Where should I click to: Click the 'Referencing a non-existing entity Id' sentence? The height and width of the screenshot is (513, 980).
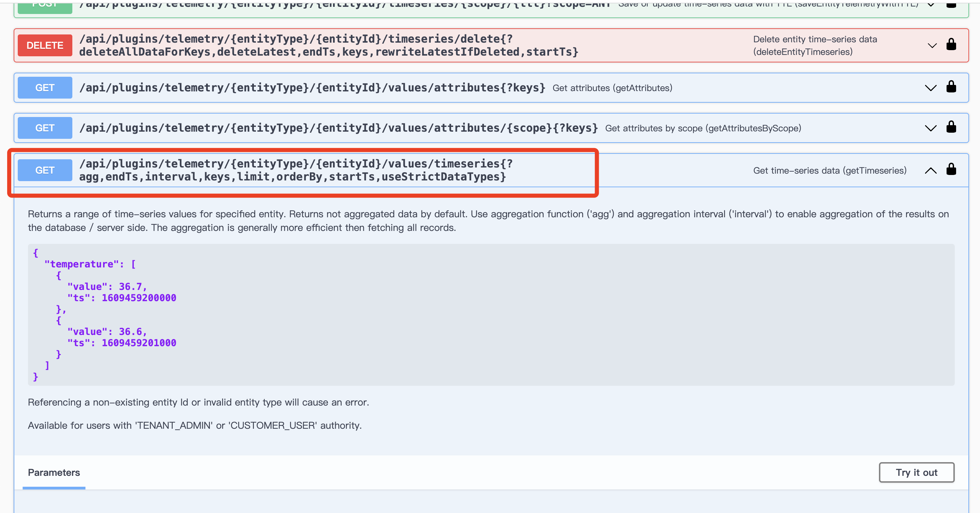(x=198, y=402)
